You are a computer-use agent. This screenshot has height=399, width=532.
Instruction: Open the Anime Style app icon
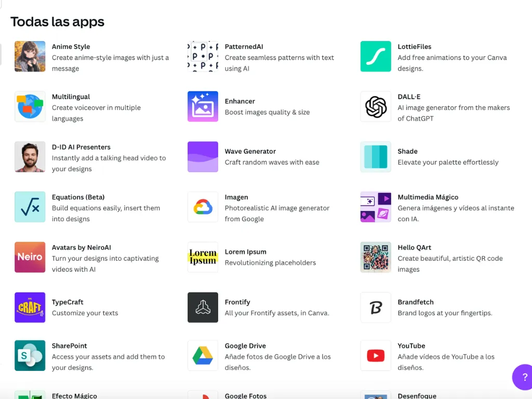pyautogui.click(x=30, y=56)
